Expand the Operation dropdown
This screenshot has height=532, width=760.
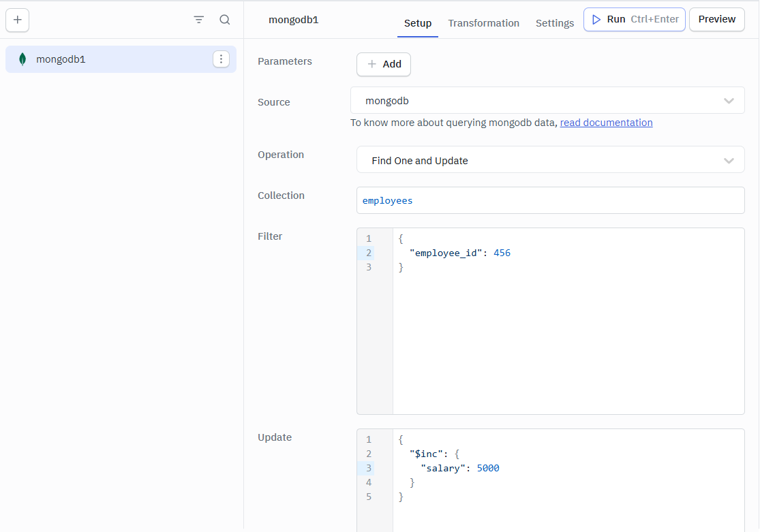click(x=729, y=159)
